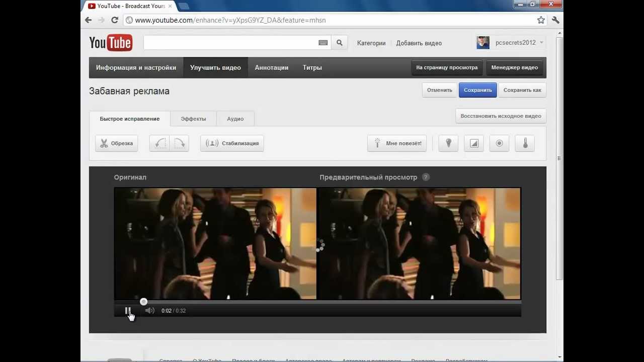Open the saturation circle icon

[499, 143]
